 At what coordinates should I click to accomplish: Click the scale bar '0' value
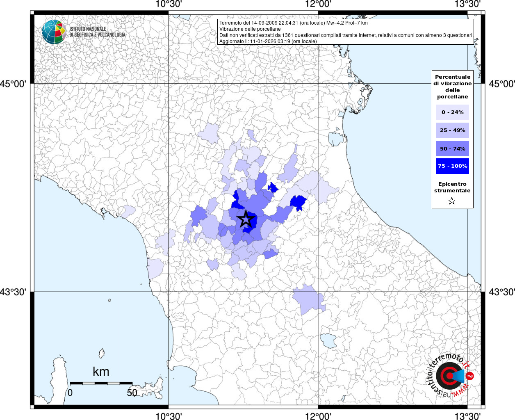[x=70, y=393]
